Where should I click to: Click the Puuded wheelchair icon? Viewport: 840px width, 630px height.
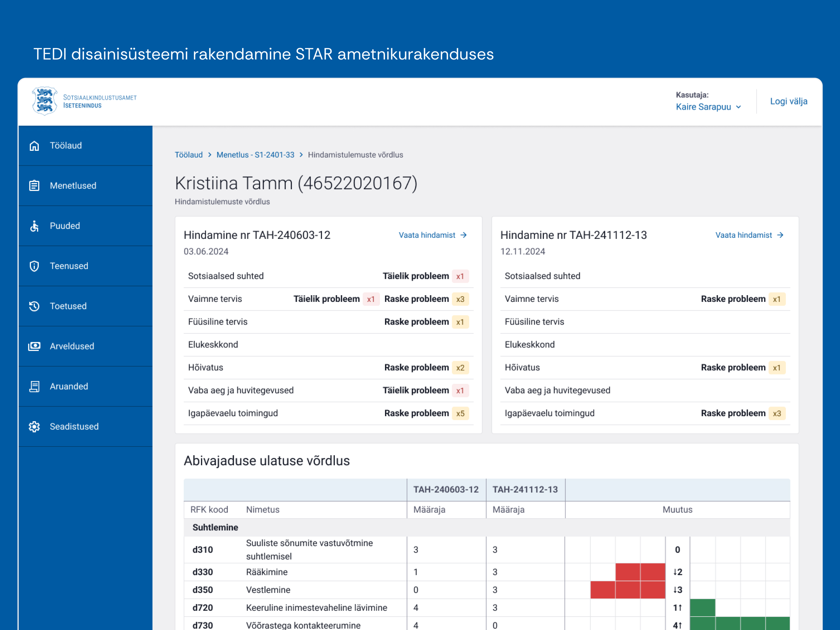coord(34,226)
